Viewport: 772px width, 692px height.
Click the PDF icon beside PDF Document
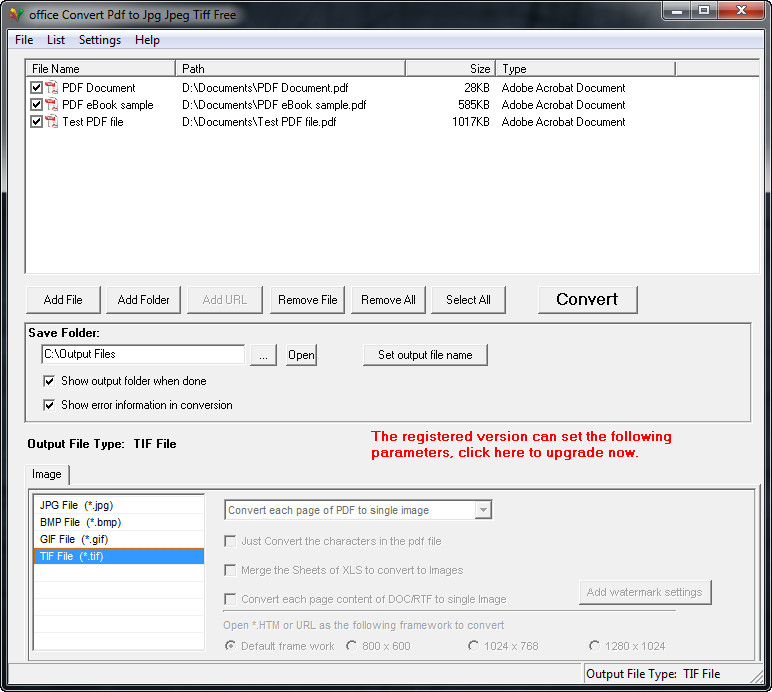pyautogui.click(x=51, y=88)
